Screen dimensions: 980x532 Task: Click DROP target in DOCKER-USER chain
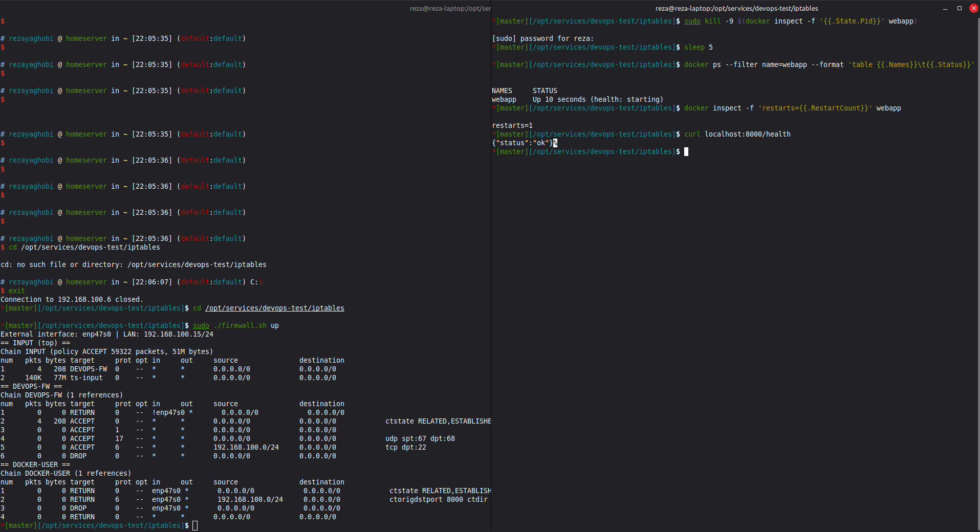point(78,508)
